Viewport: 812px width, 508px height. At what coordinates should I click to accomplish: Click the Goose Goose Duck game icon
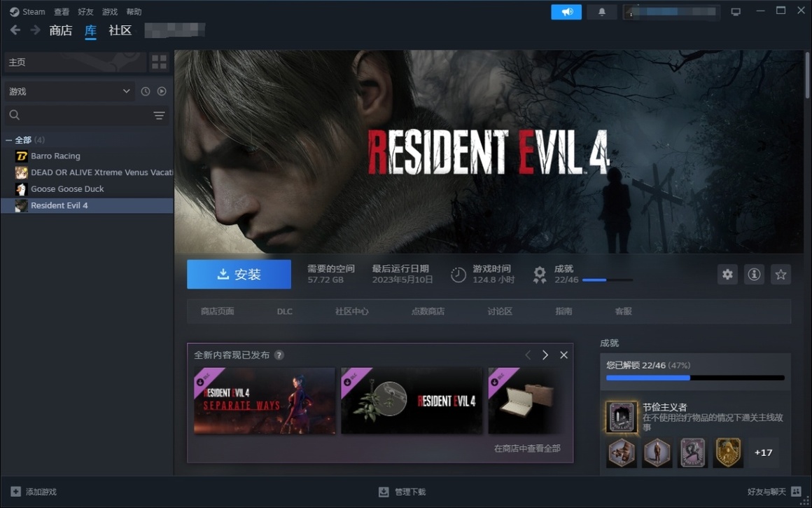pos(21,189)
